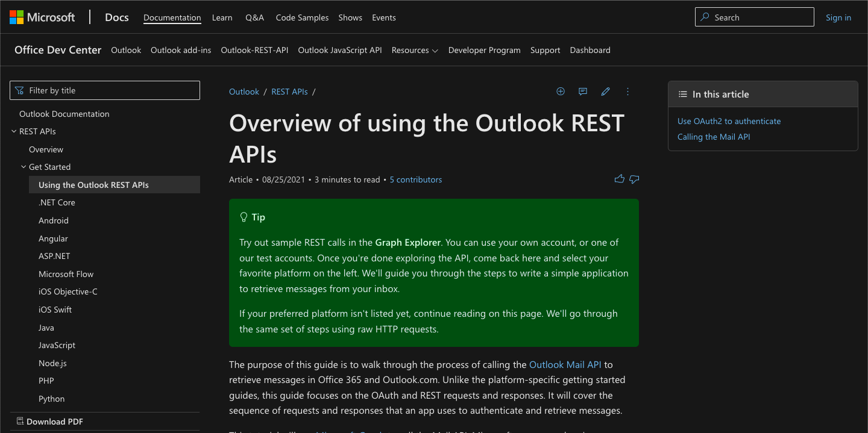Click the Microsoft logo

(42, 17)
